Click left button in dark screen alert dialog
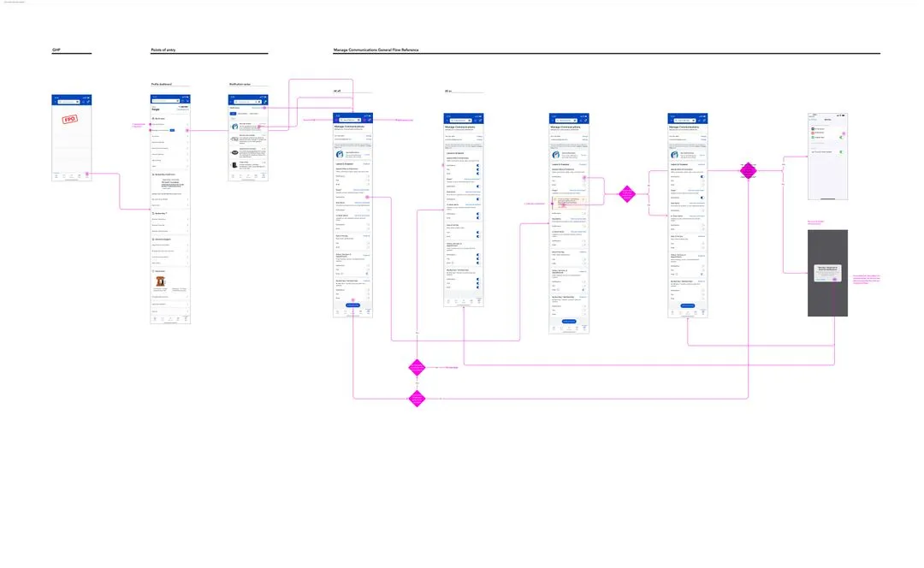The height and width of the screenshot is (568, 924). pos(820,279)
